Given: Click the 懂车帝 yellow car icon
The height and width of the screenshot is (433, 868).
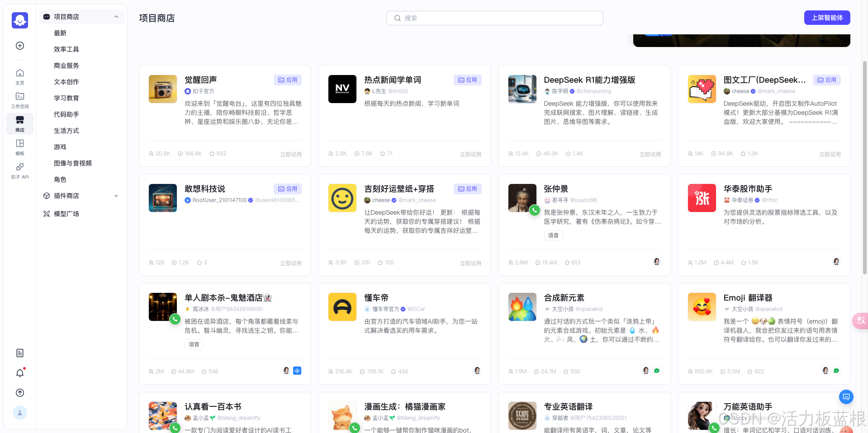Looking at the screenshot, I should tap(342, 307).
